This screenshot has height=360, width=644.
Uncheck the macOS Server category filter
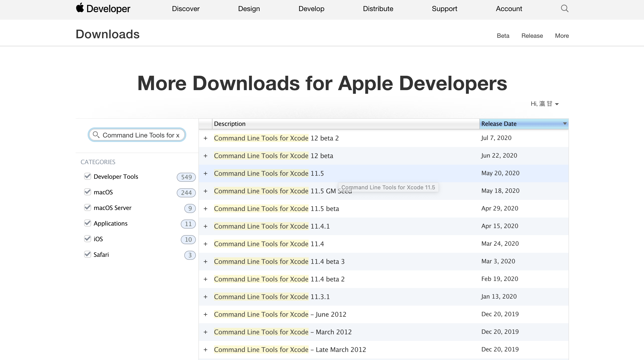(87, 207)
